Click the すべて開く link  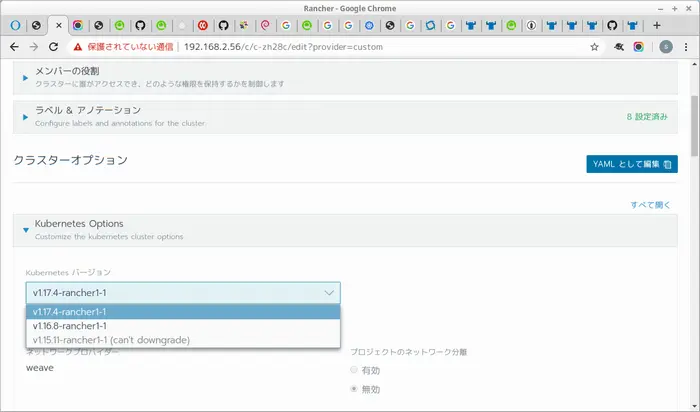(x=651, y=204)
